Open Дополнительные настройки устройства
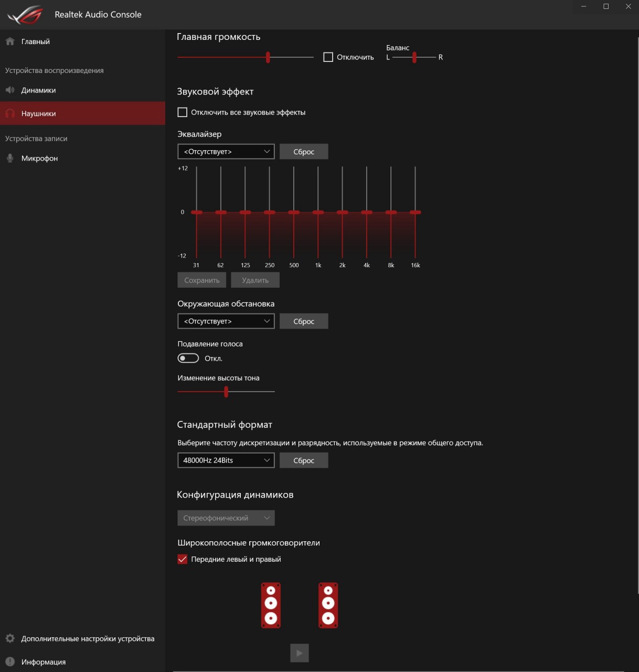639x672 pixels. [x=82, y=638]
